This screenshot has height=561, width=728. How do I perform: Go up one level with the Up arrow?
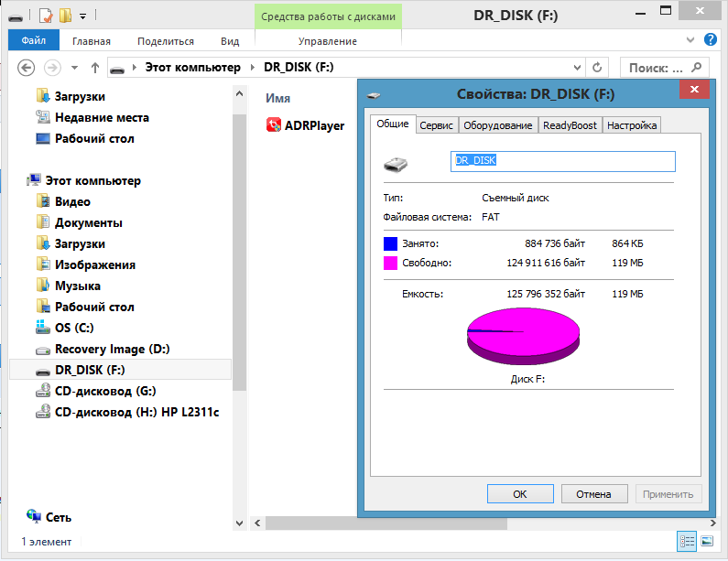[94, 68]
